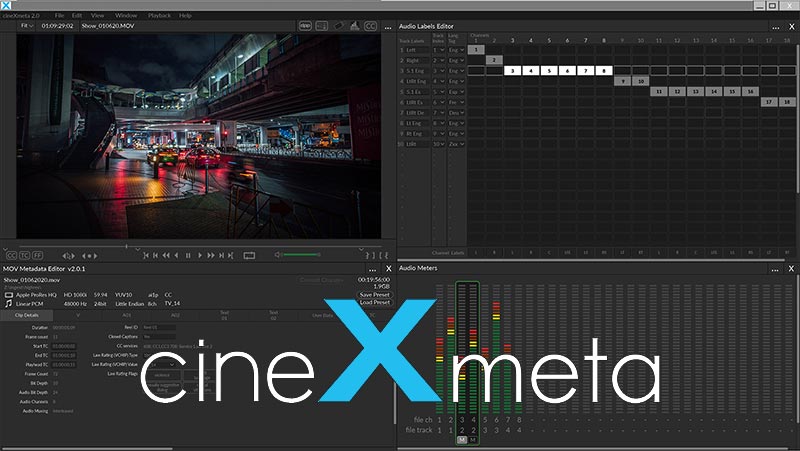Click the Load Preset button
The width and height of the screenshot is (800, 451).
[x=374, y=302]
